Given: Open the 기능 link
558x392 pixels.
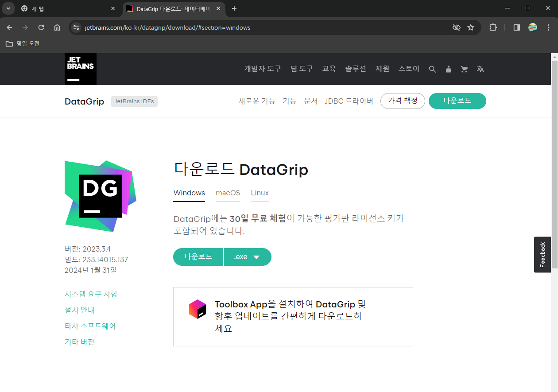Looking at the screenshot, I should [x=289, y=101].
